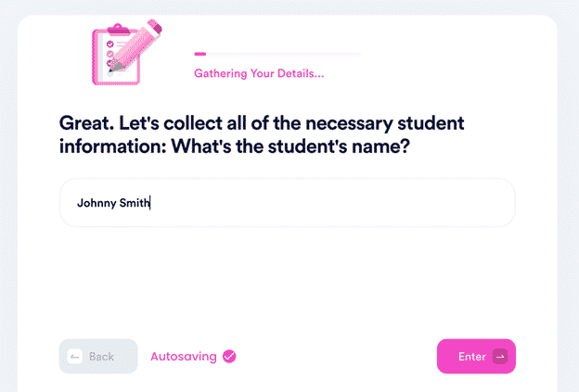Click the top checkmark on the clipboard

click(x=110, y=43)
